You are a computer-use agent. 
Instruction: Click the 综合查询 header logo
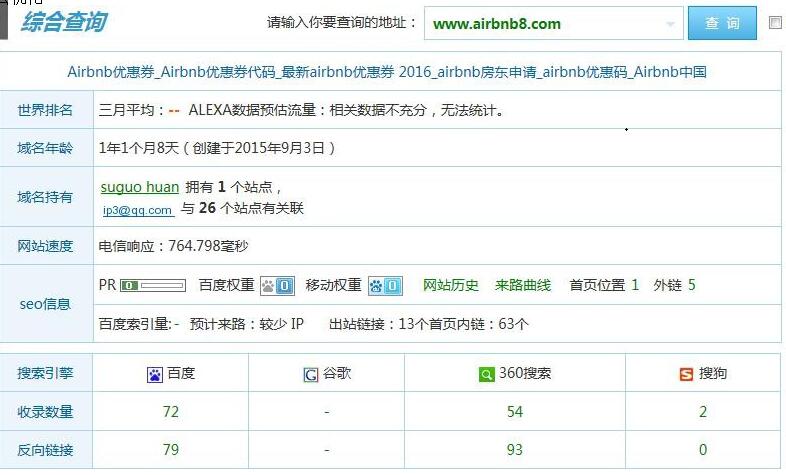coord(63,22)
